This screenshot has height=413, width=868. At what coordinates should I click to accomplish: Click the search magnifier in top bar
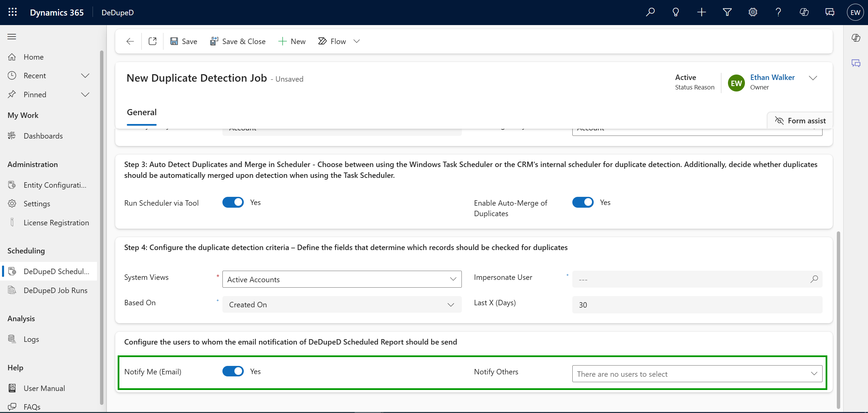650,12
